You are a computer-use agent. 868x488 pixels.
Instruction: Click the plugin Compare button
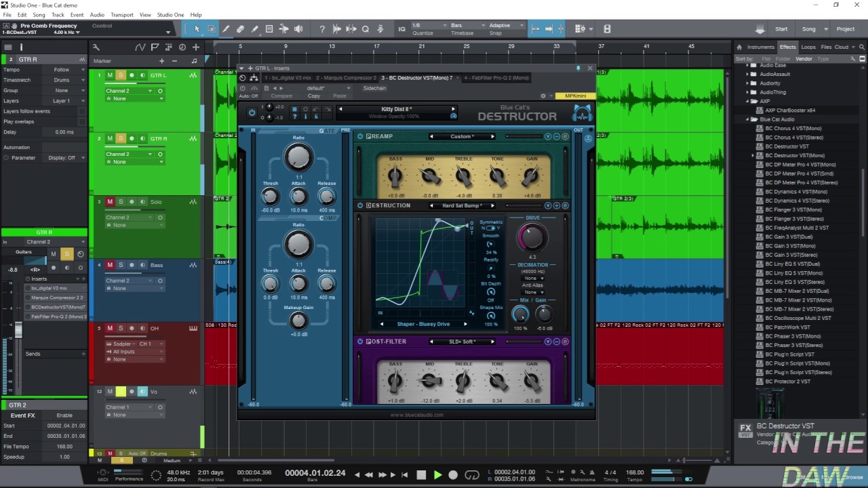[281, 96]
